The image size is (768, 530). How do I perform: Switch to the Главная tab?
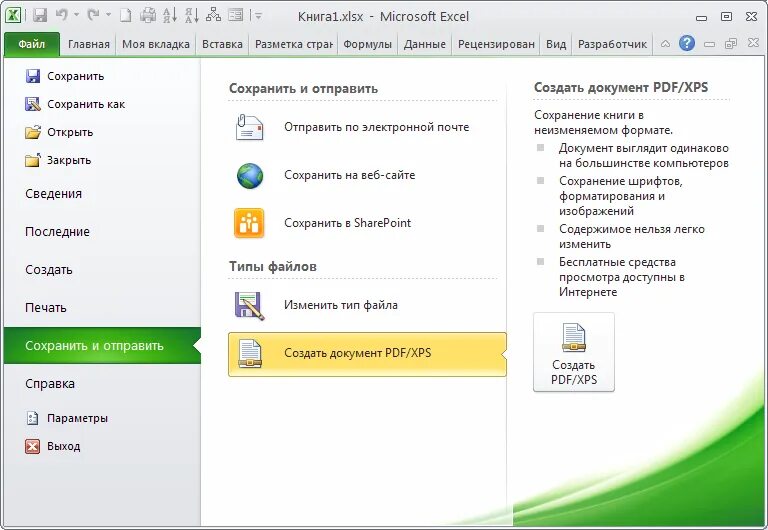coord(89,45)
